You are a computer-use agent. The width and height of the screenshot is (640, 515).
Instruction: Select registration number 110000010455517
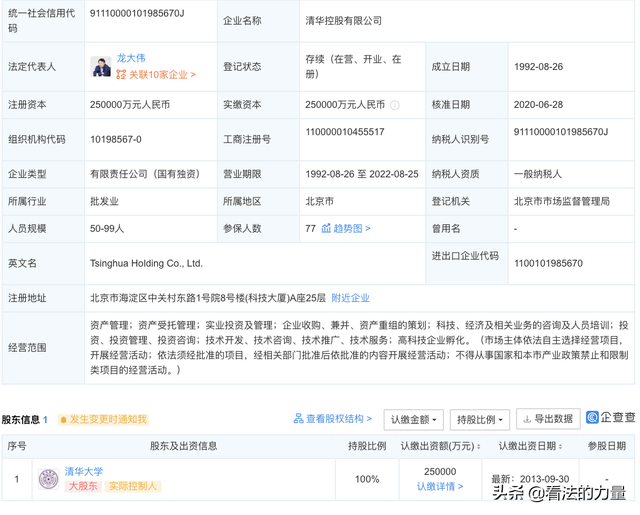tap(345, 132)
